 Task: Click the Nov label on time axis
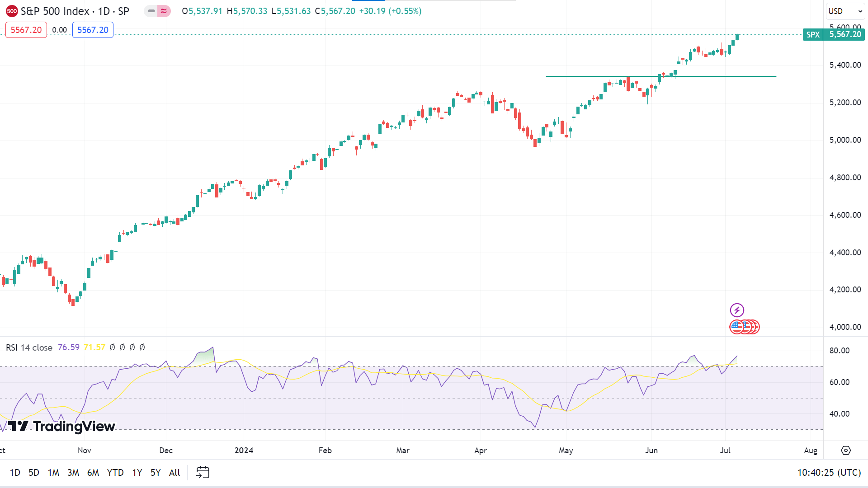pyautogui.click(x=85, y=450)
